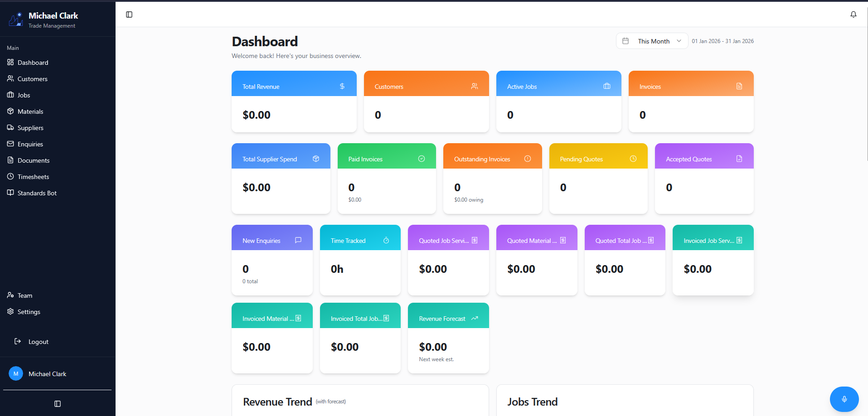Open the Total Revenue summary card

tap(294, 101)
